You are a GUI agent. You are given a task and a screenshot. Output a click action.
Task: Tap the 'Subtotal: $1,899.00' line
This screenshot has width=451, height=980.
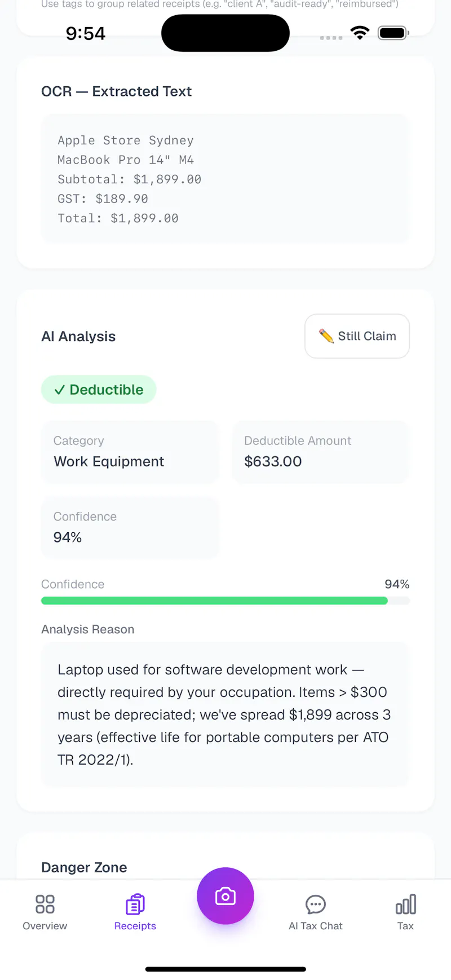[129, 179]
